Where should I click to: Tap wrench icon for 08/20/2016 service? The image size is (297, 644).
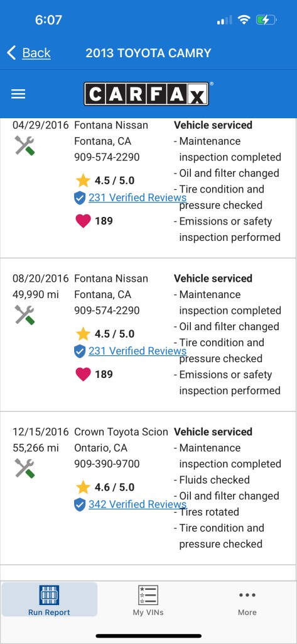(x=24, y=315)
